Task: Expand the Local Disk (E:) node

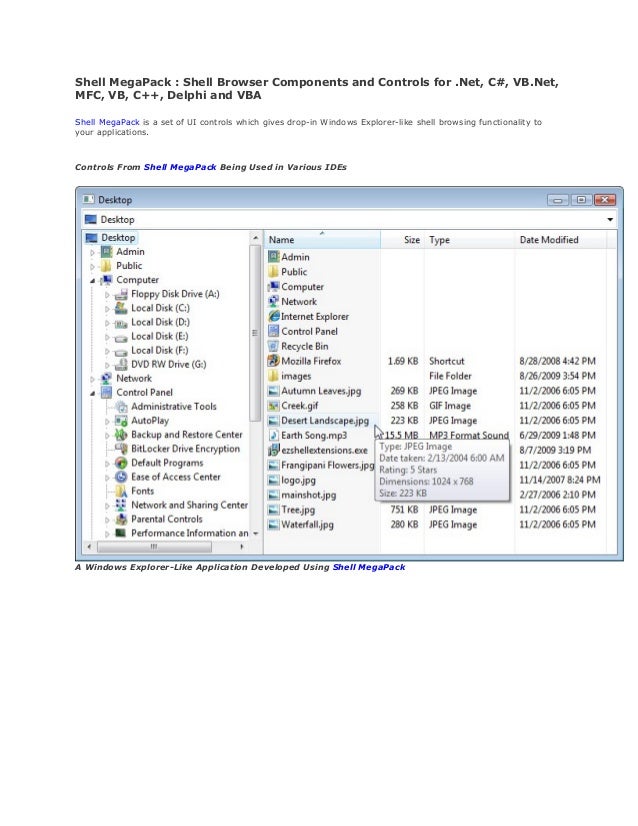Action: [107, 337]
